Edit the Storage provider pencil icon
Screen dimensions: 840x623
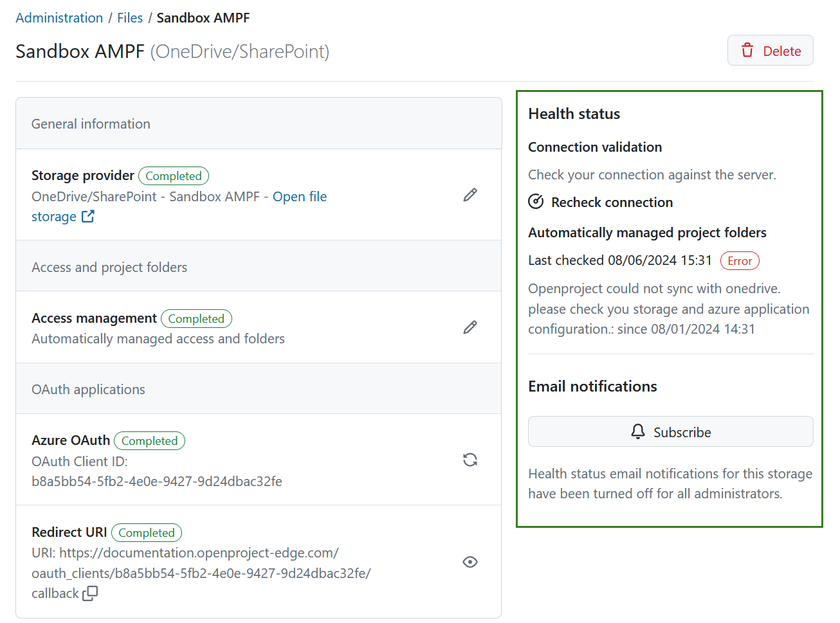pos(470,195)
